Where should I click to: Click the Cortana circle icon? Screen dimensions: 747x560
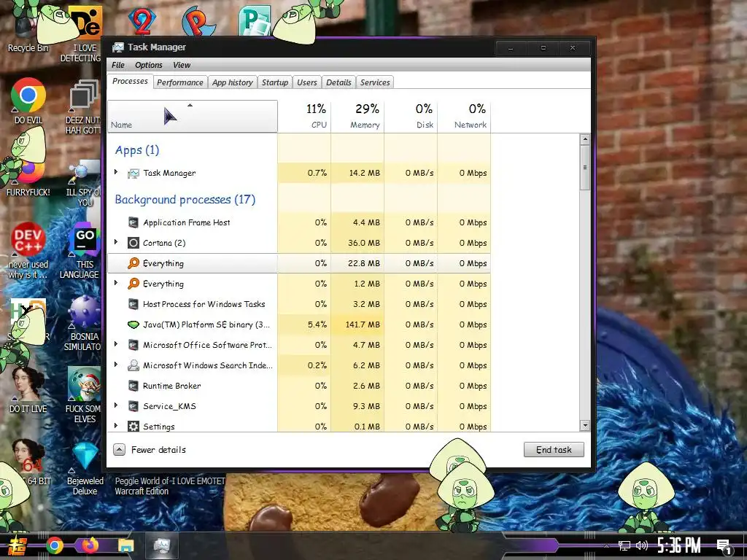[133, 243]
